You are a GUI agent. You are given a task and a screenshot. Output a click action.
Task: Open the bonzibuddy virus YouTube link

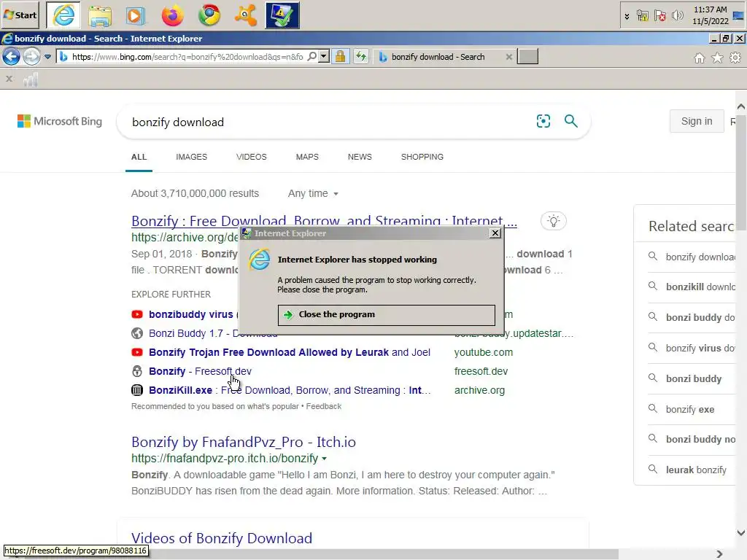click(x=190, y=314)
